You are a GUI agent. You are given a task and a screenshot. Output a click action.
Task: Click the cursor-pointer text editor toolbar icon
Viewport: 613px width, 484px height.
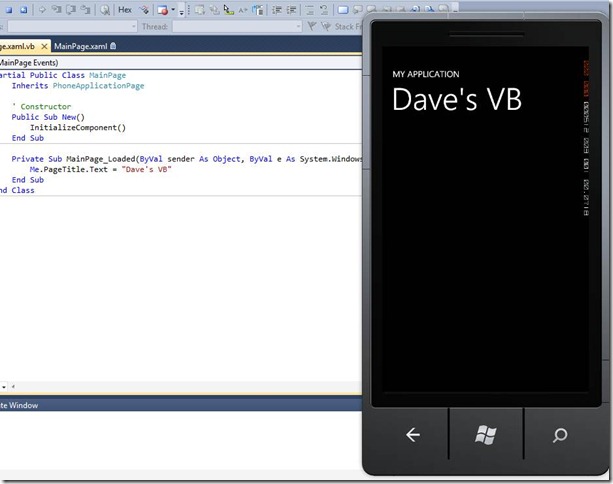(228, 10)
